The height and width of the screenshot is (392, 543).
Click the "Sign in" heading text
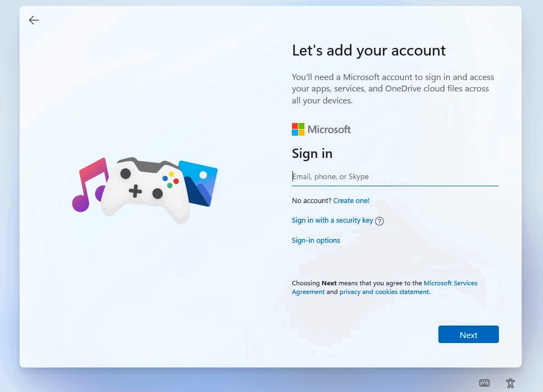[x=312, y=154]
